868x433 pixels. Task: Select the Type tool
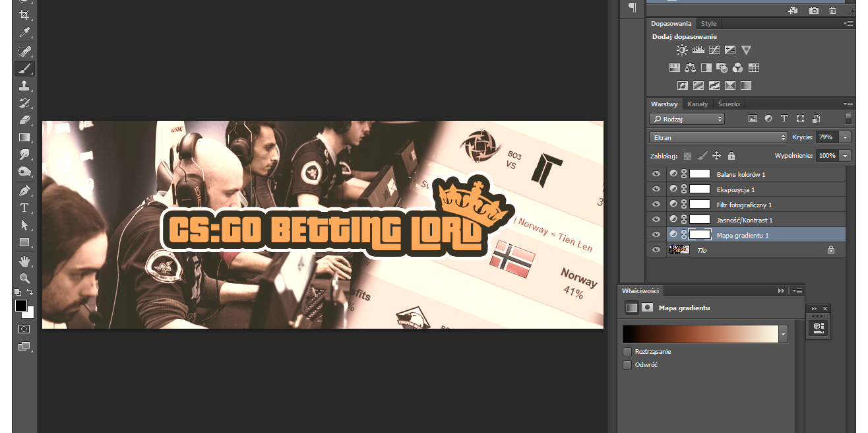(24, 208)
